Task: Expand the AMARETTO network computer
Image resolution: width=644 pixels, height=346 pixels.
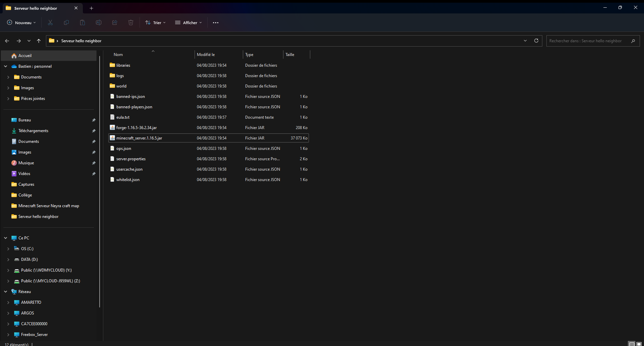Action: pos(8,302)
